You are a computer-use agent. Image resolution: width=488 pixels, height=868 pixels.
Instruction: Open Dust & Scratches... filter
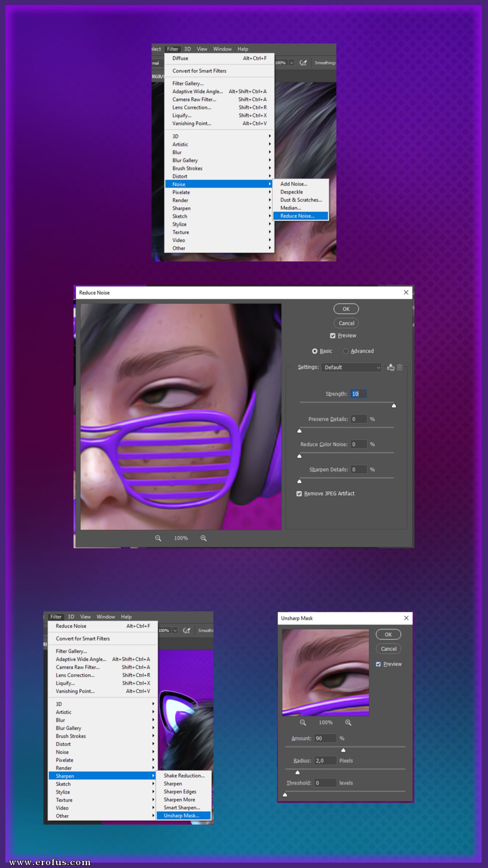coord(301,200)
